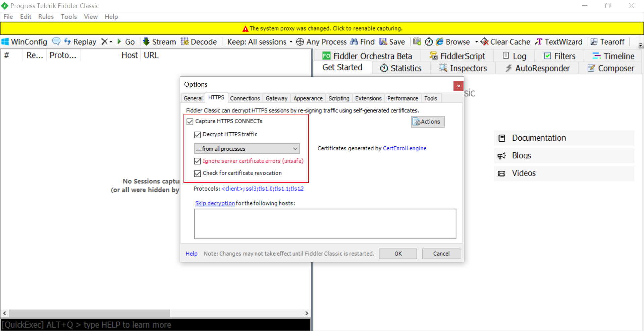Click the camera screenshot icon
Image resolution: width=644 pixels, height=331 pixels.
pos(417,41)
